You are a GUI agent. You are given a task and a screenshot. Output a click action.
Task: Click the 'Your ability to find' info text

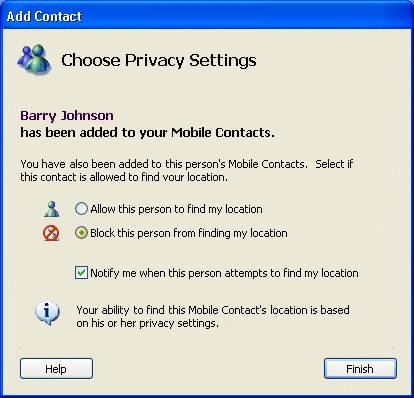[x=213, y=310]
